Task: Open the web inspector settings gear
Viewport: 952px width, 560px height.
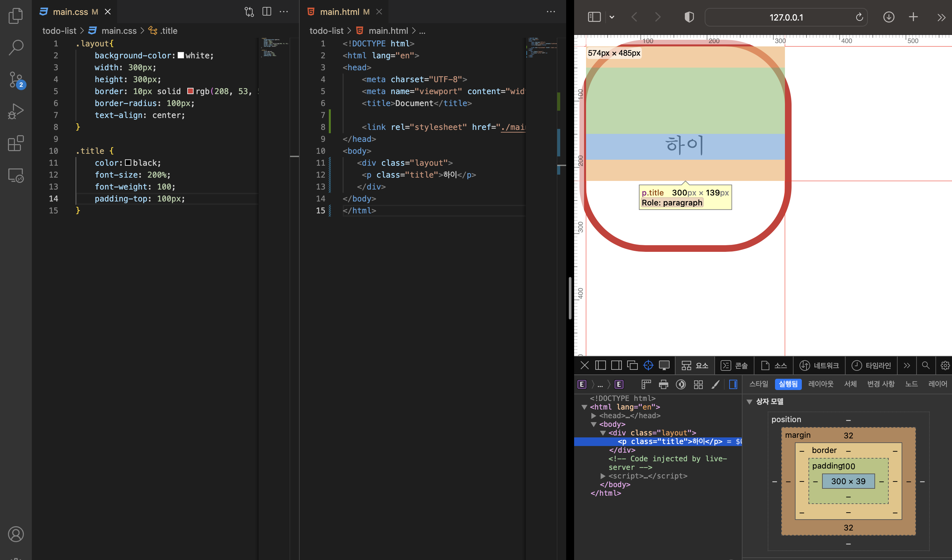Action: (x=945, y=365)
